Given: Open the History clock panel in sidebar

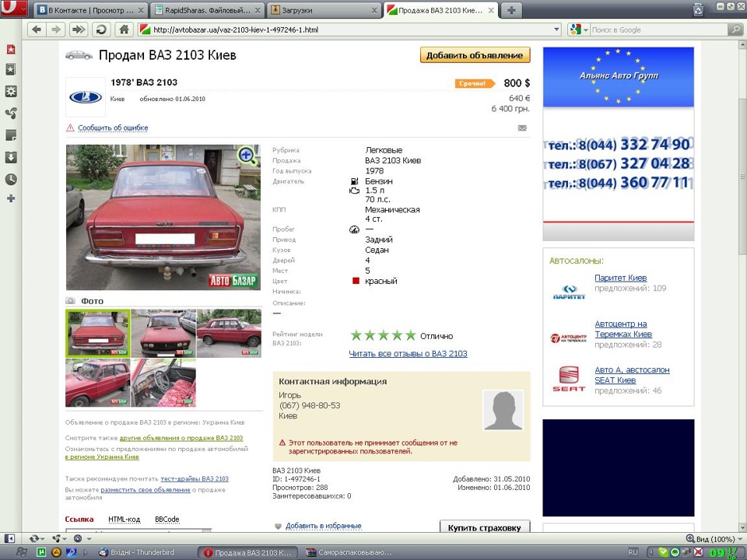Looking at the screenshot, I should pos(11,179).
